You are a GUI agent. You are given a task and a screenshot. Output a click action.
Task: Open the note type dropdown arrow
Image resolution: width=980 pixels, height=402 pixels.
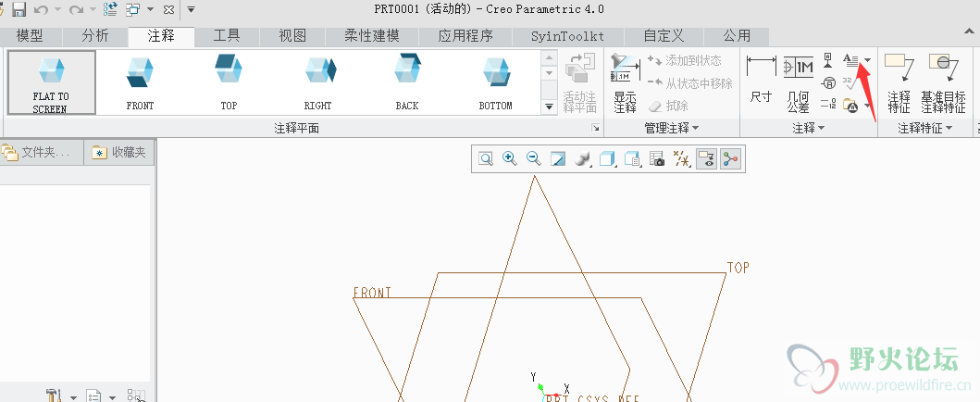click(x=867, y=60)
